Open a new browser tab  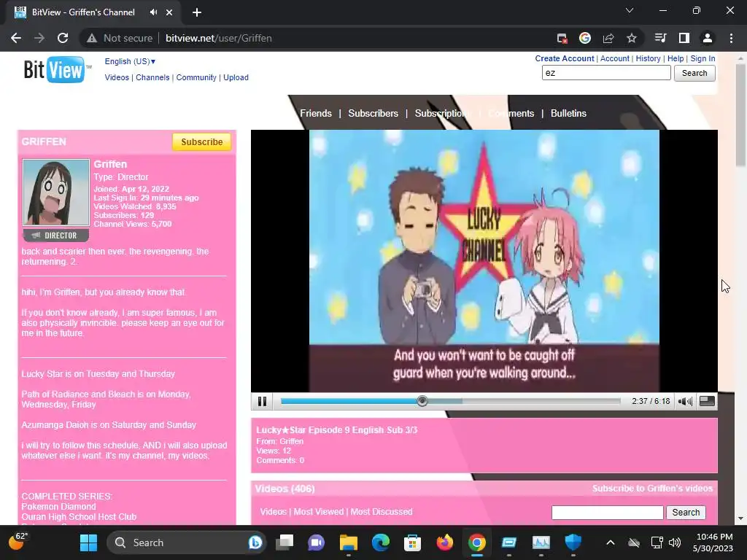click(x=197, y=12)
